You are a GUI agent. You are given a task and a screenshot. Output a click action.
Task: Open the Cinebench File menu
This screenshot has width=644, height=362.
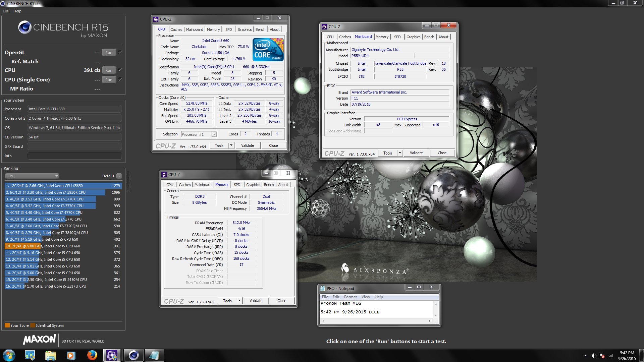coord(6,11)
